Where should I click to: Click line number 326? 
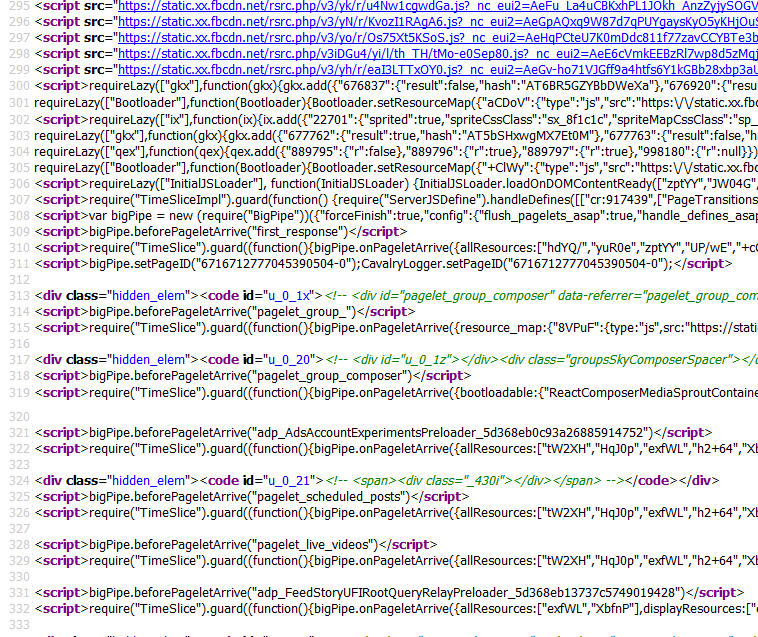(19, 513)
